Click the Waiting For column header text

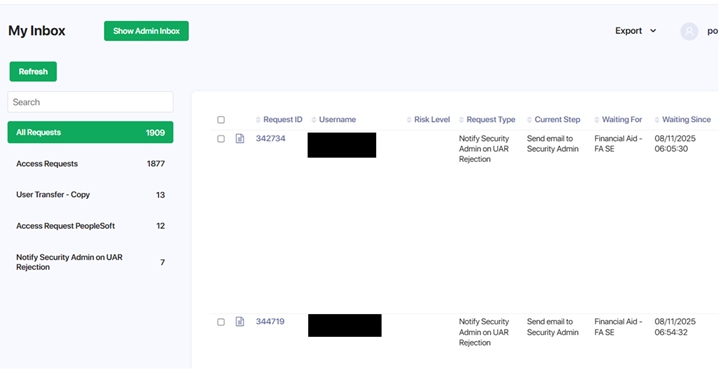622,119
